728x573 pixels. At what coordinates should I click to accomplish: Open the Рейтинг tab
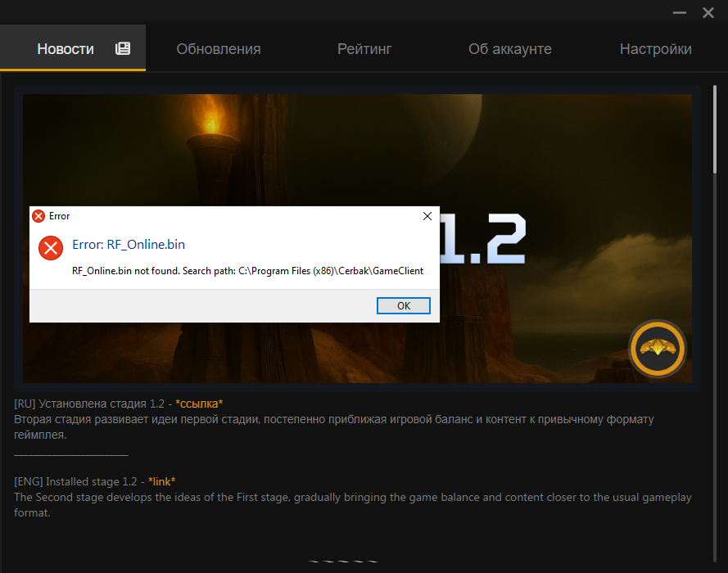(364, 49)
